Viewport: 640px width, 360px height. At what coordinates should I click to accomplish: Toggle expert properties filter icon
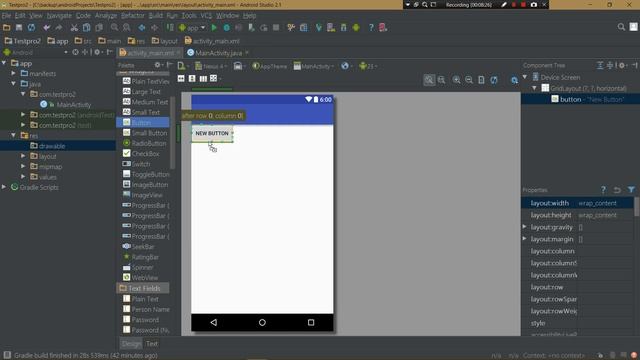pos(631,190)
